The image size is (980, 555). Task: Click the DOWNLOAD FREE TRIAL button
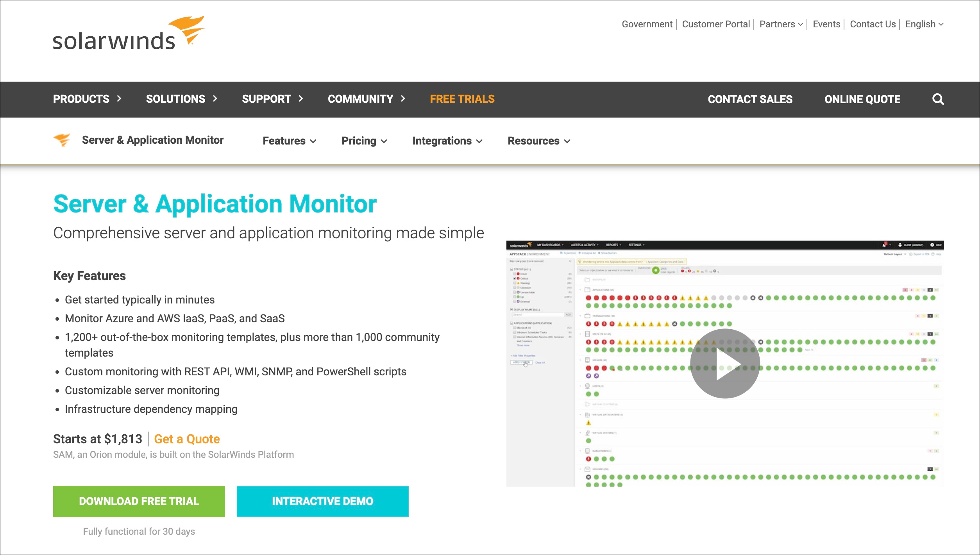coord(139,501)
